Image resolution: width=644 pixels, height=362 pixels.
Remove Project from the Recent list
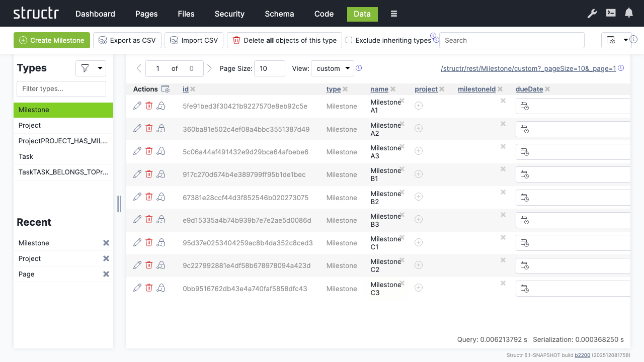106,258
